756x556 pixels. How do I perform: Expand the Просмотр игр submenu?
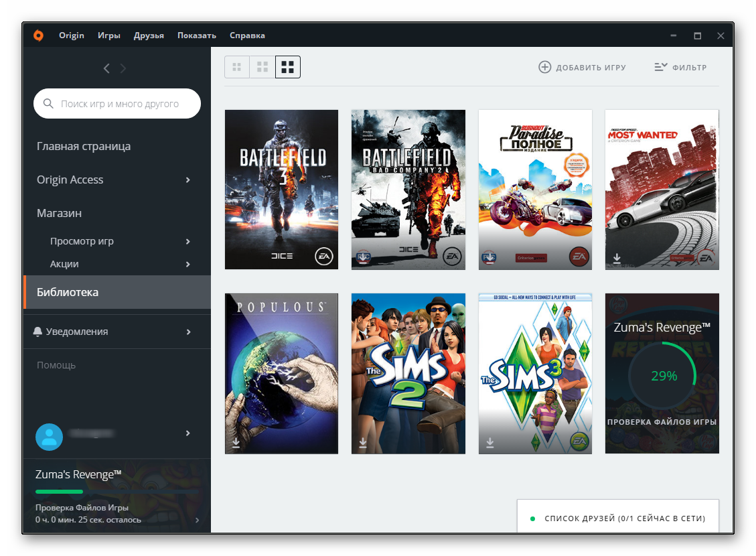tap(188, 241)
